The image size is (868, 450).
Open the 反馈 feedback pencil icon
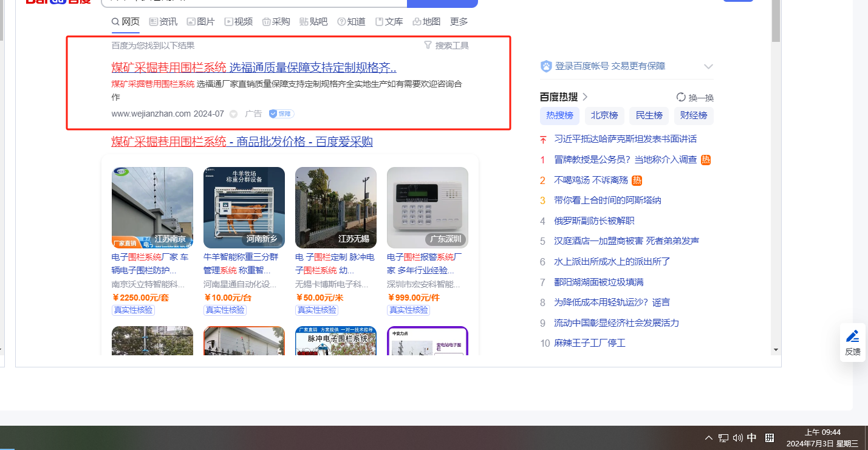click(852, 336)
